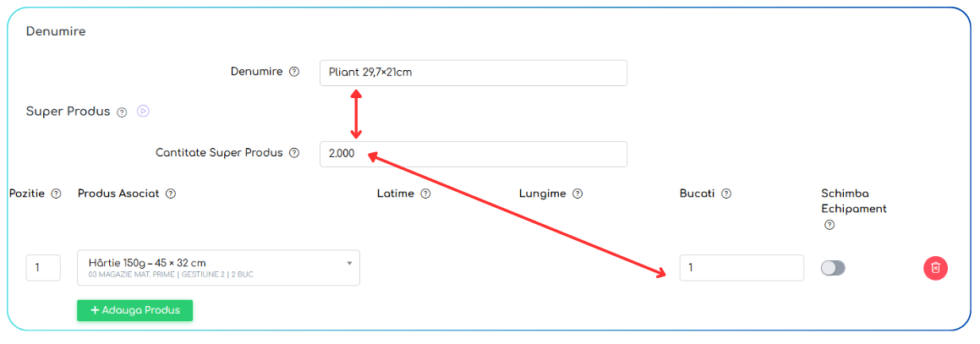Click the Pozitie number field
Screen dimensions: 980x344
point(43,268)
